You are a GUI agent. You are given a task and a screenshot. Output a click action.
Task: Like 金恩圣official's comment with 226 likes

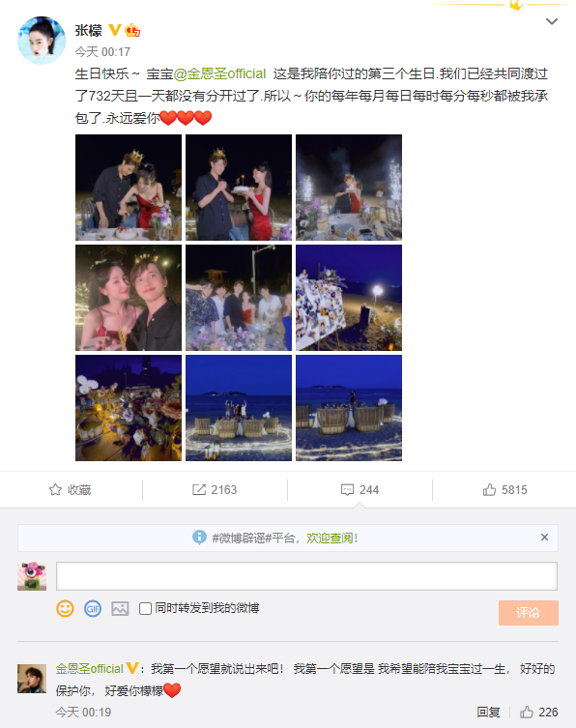point(538,713)
